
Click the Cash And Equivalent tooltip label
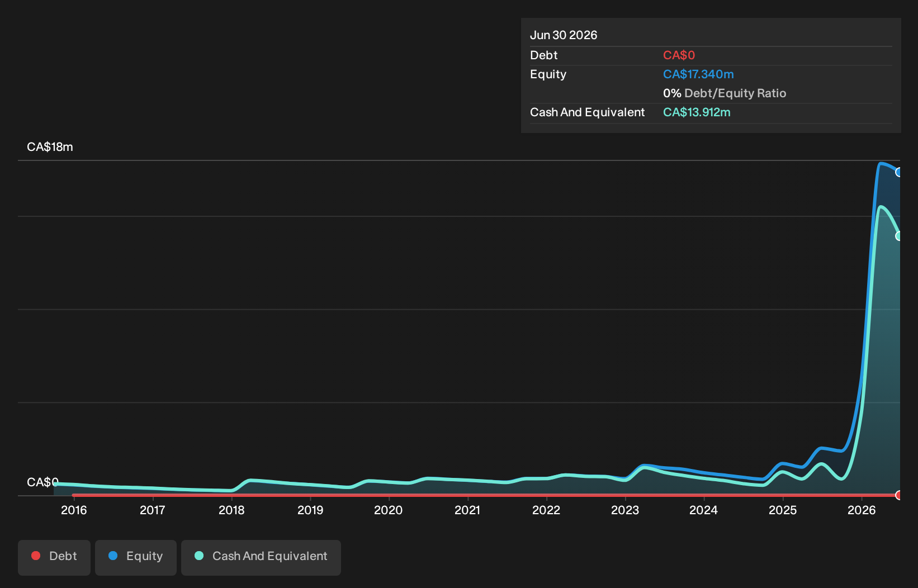[587, 112]
